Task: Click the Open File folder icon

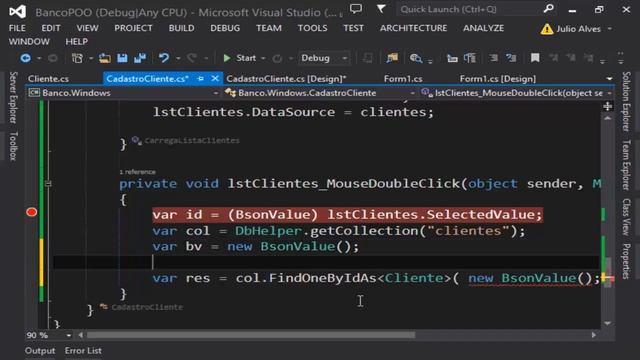Action: point(105,58)
